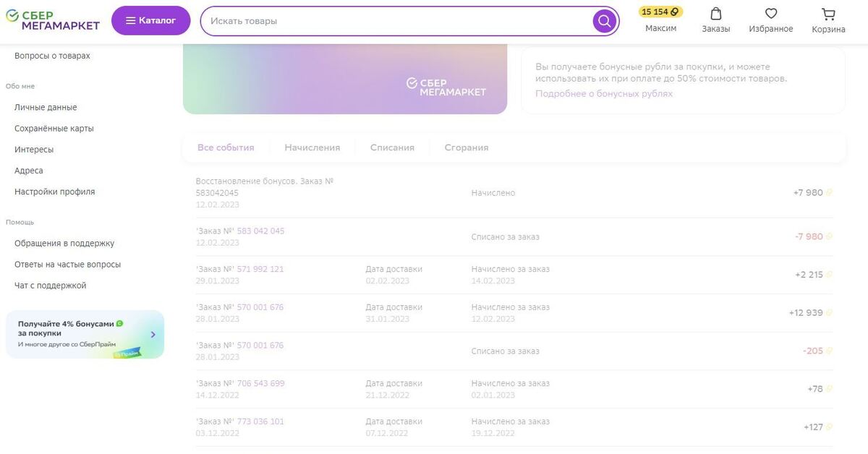Open Сохранённые карты in sidebar
Viewport: 868px width, 454px height.
click(x=54, y=129)
